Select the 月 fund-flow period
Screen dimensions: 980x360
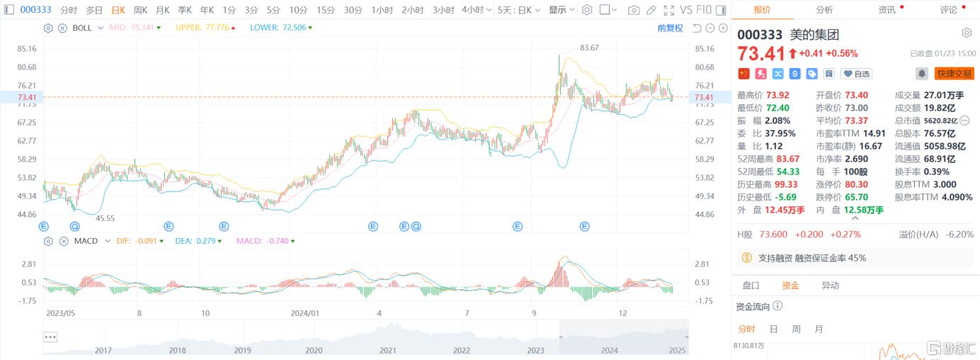click(x=819, y=329)
